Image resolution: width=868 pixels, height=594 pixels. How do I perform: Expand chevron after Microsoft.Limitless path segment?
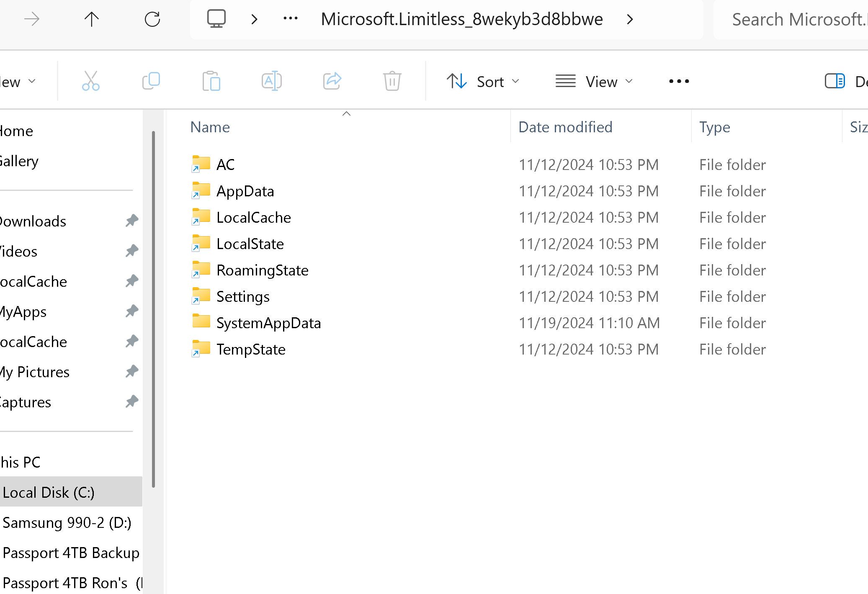pos(630,19)
